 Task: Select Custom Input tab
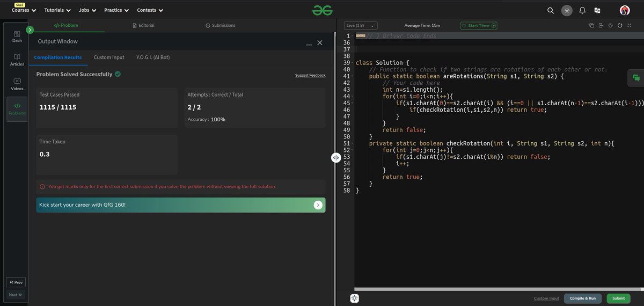click(x=109, y=57)
